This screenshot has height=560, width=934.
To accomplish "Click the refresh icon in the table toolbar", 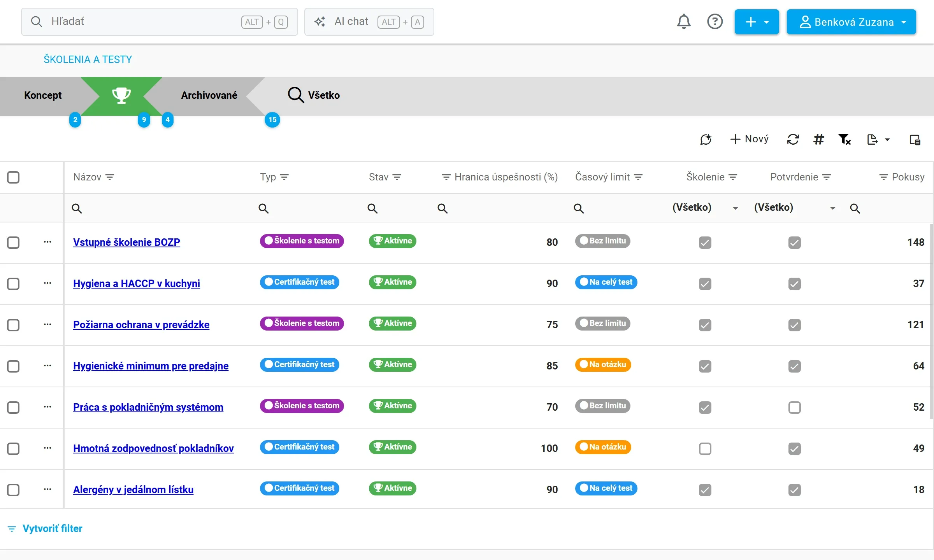I will tap(793, 139).
